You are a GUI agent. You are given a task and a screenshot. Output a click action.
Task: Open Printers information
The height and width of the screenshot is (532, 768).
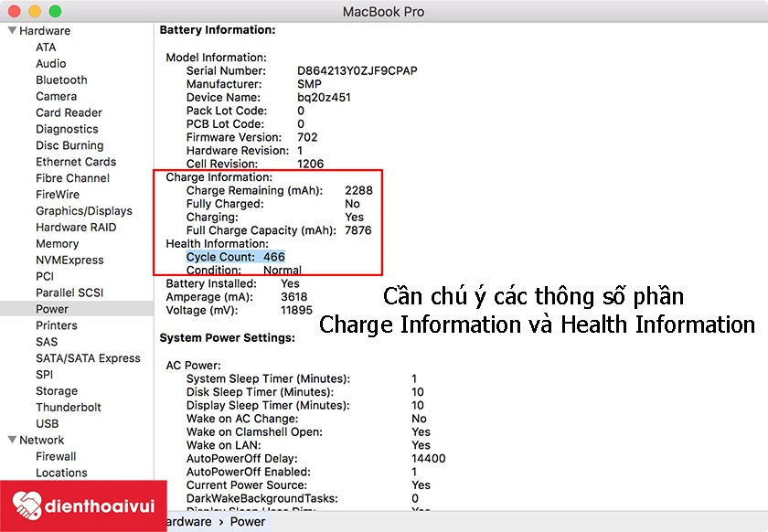pyautogui.click(x=57, y=325)
